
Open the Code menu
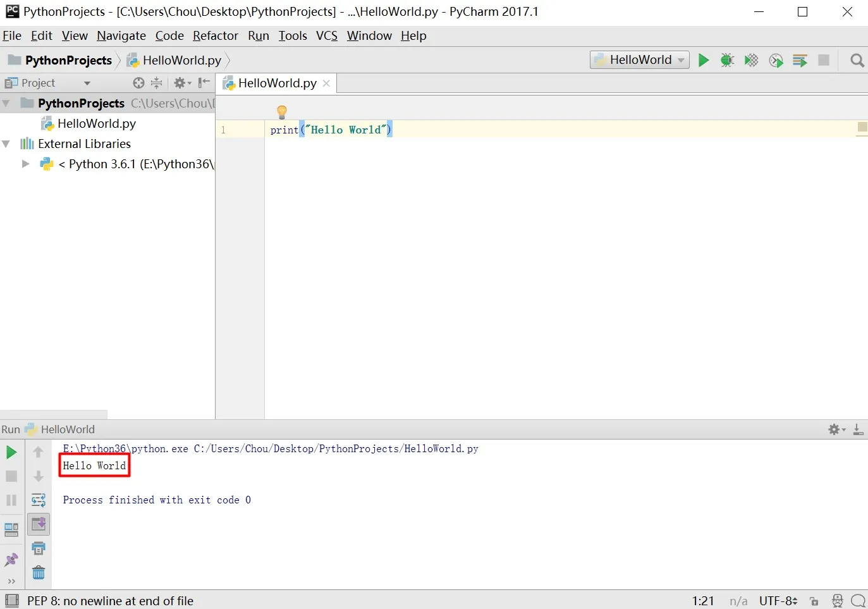pos(169,36)
